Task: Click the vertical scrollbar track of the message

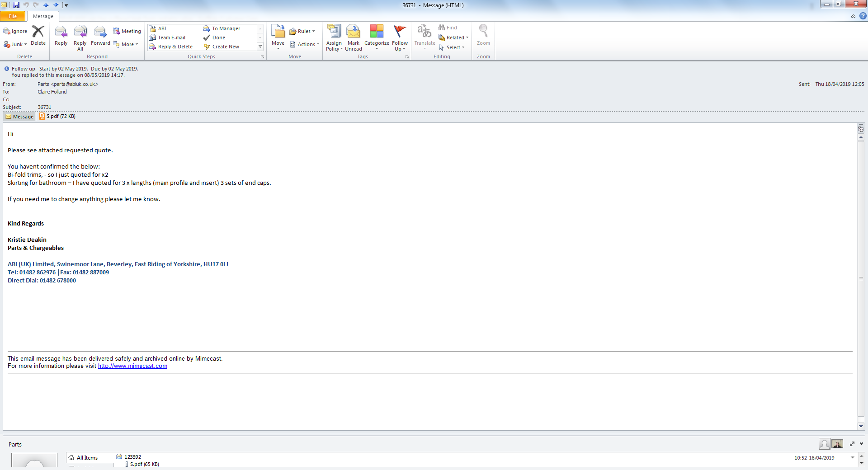Action: coord(861,278)
